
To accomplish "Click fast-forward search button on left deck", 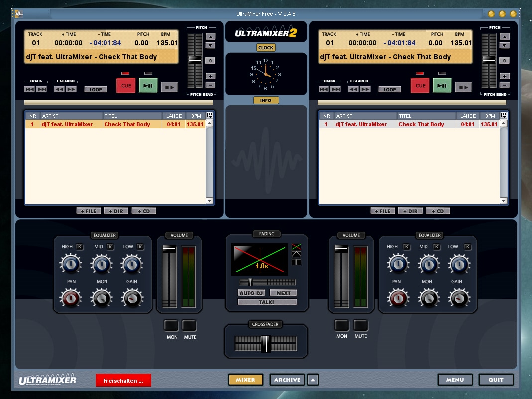I will [71, 89].
